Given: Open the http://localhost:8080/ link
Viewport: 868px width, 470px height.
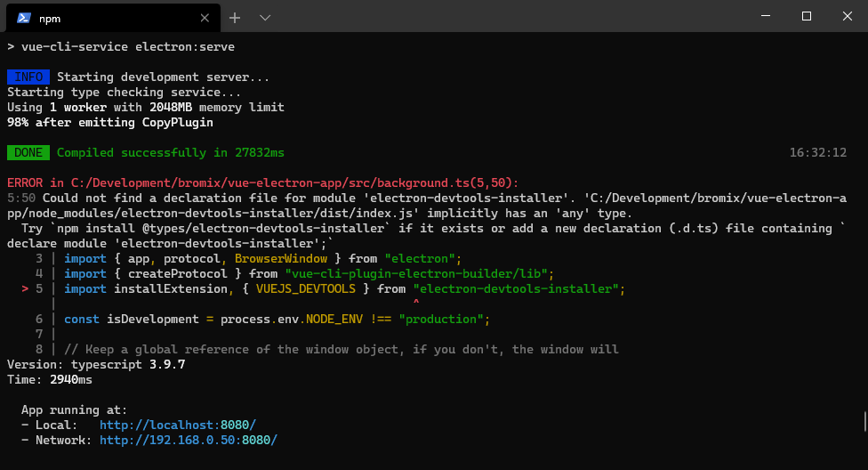Looking at the screenshot, I should (x=178, y=425).
